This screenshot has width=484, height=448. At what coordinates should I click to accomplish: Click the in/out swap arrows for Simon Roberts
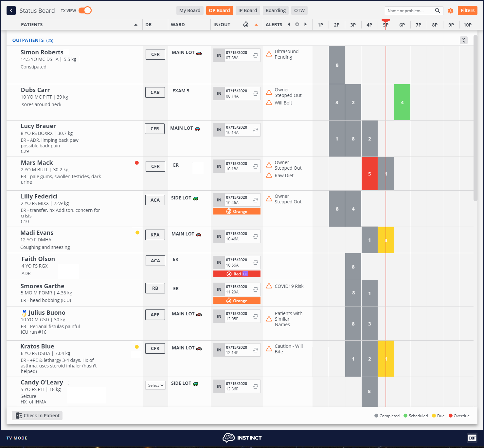[x=255, y=55]
